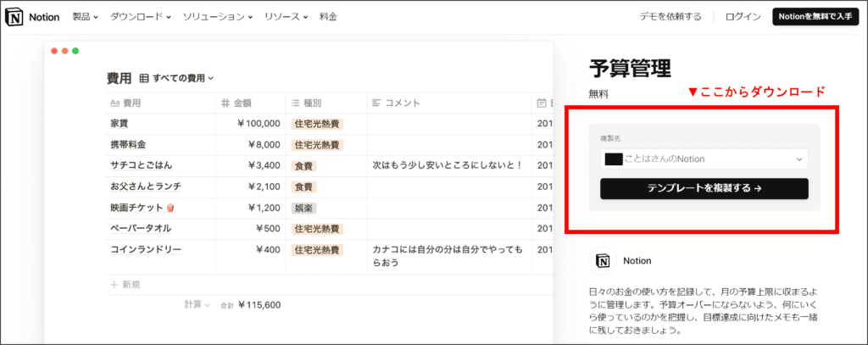Click the Notion logo icon in header
868x345 pixels.
14,17
